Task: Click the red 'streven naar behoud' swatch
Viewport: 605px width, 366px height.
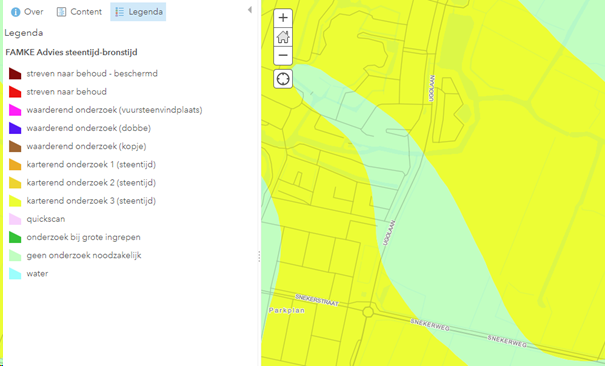Action: tap(15, 92)
